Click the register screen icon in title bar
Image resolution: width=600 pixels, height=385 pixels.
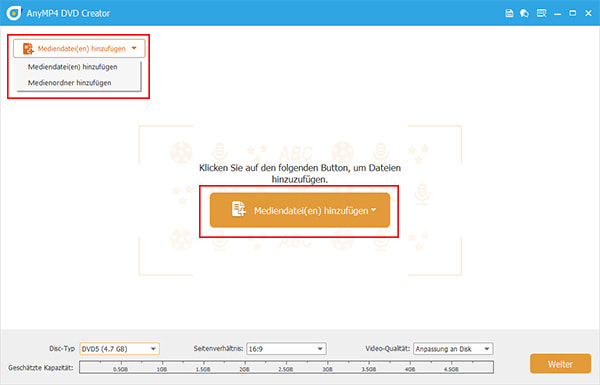pos(541,13)
